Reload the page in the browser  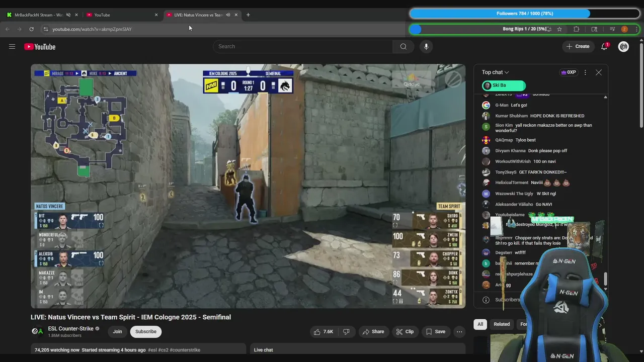tap(31, 29)
